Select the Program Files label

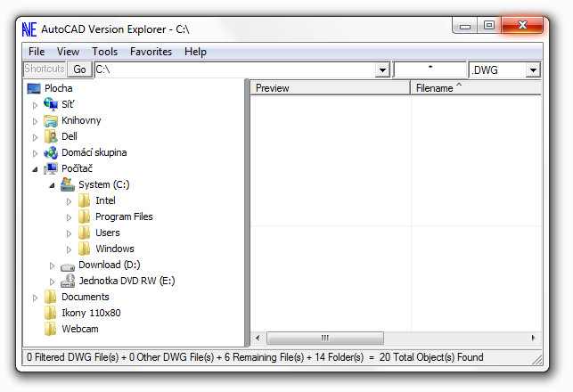(124, 216)
